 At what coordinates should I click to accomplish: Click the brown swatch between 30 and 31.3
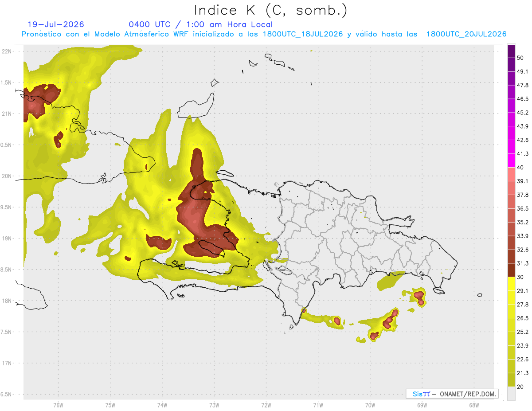[512, 270]
